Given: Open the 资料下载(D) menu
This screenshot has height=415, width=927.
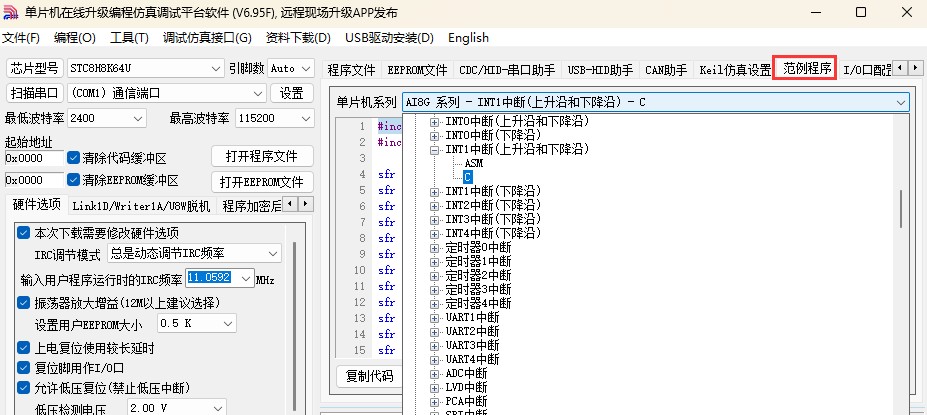Looking at the screenshot, I should point(298,38).
